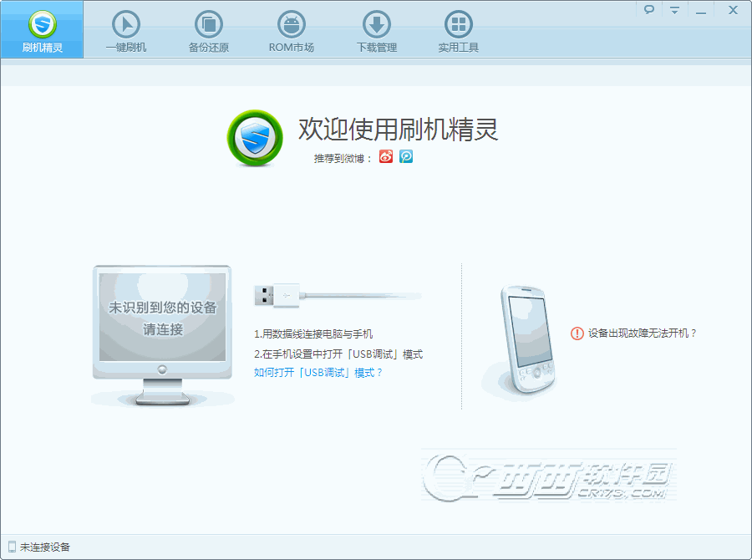Open the 如何打开「USB调试」模式 help link
This screenshot has height=560, width=752.
pyautogui.click(x=318, y=373)
